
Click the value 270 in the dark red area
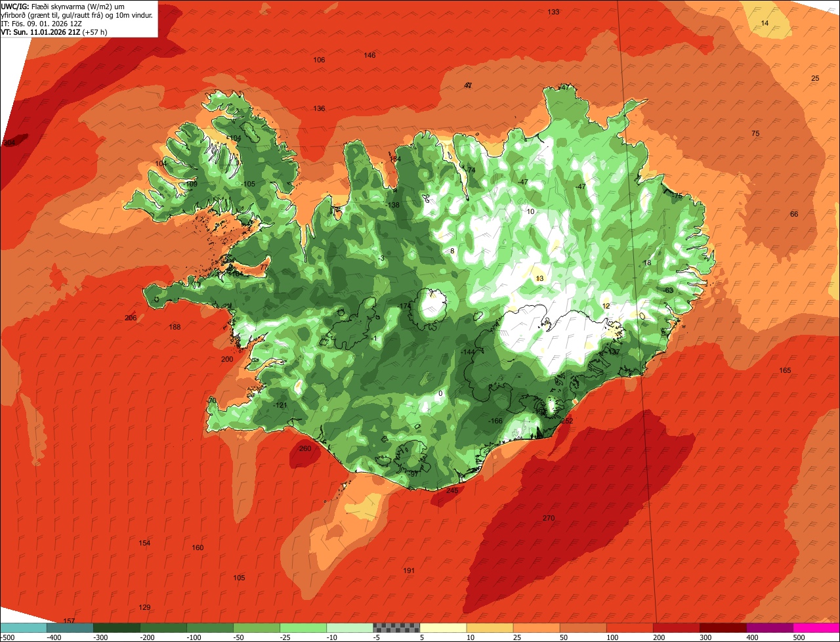click(549, 518)
